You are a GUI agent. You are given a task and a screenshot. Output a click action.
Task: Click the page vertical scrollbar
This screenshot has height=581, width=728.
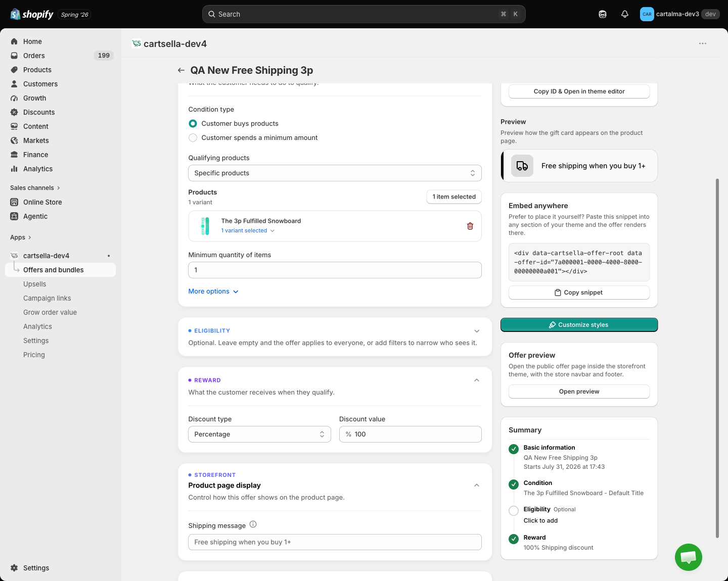(x=717, y=358)
